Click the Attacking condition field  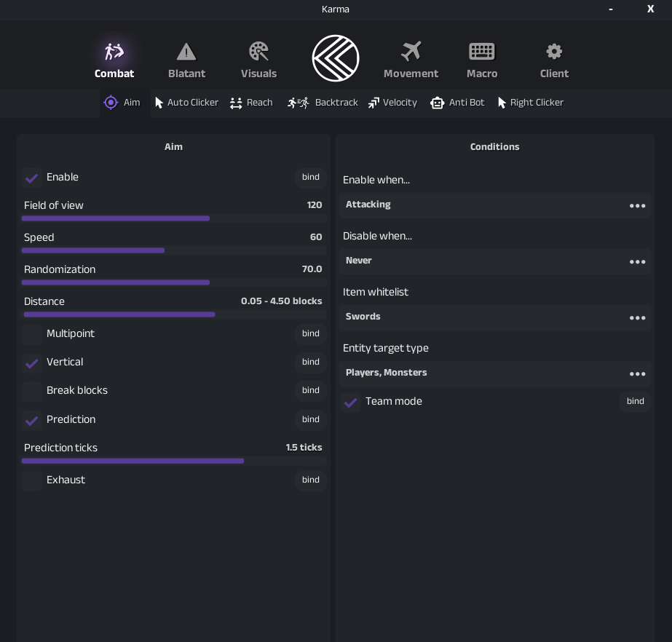495,205
